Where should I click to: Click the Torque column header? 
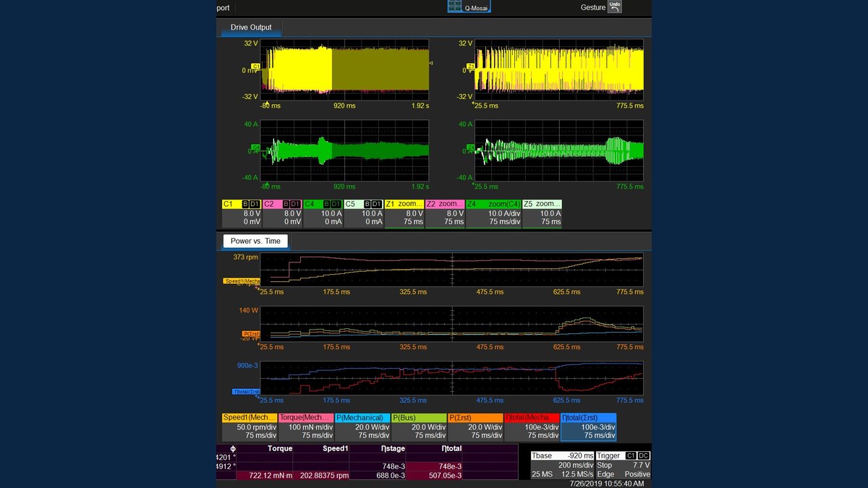click(x=280, y=449)
